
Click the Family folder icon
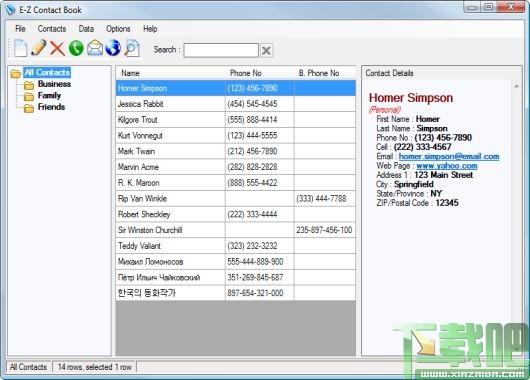point(29,97)
